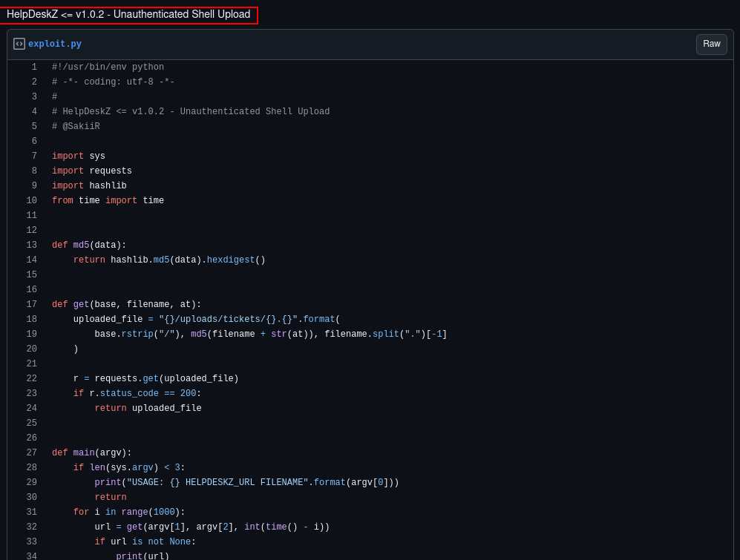Click the 'def md5(data):' definition
This screenshot has height=560, width=740.
tap(89, 245)
